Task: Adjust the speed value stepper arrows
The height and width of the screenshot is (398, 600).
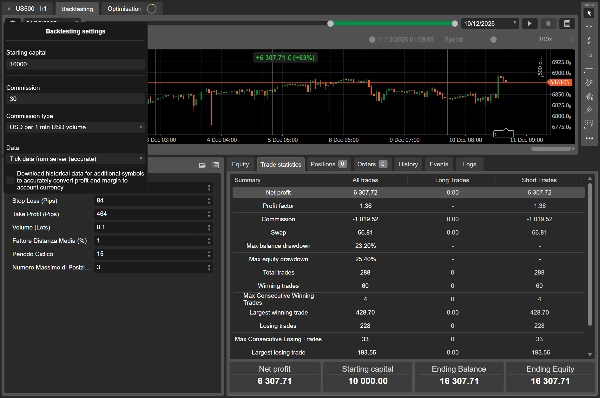Action: [x=572, y=39]
